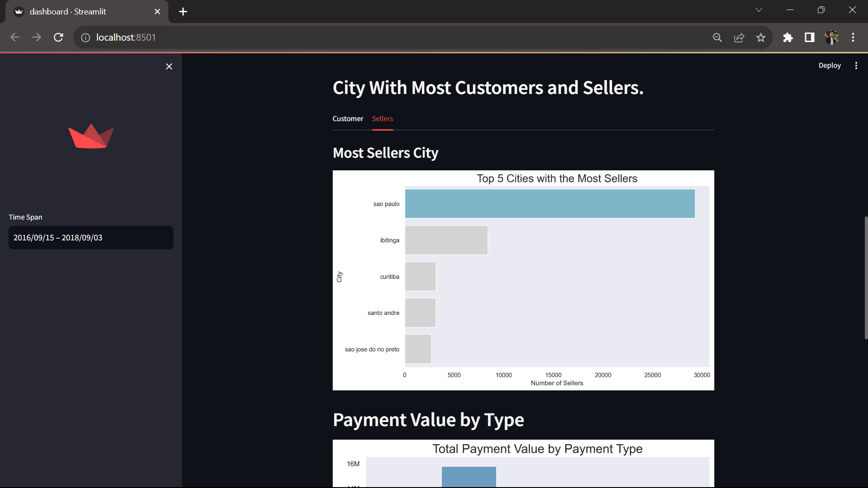This screenshot has width=868, height=488.
Task: Close the Streamlit sidebar with the X icon
Action: pyautogui.click(x=169, y=66)
